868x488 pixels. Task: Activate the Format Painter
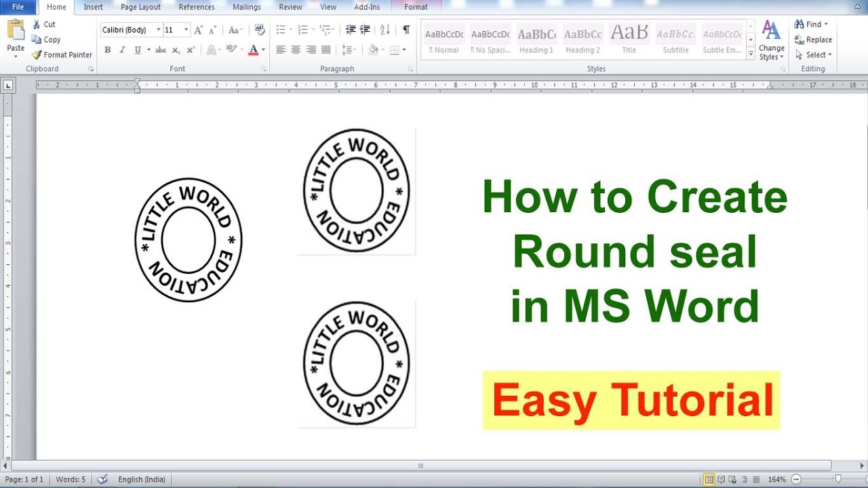[x=62, y=55]
